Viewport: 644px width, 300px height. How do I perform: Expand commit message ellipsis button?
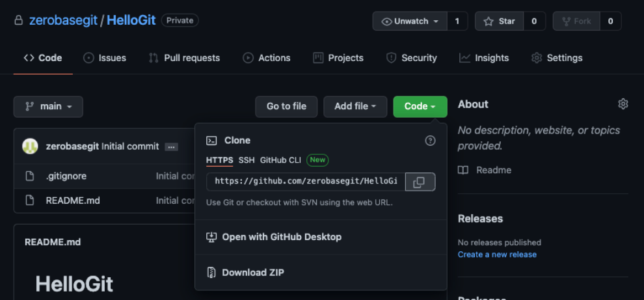171,146
